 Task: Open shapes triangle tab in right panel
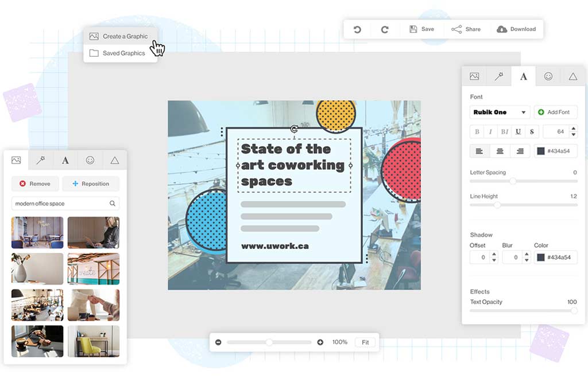[572, 76]
